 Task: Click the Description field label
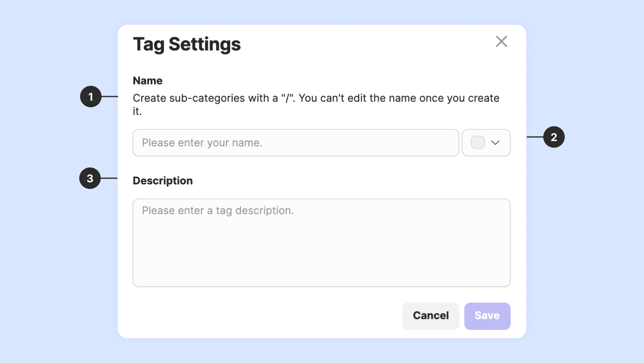point(163,181)
